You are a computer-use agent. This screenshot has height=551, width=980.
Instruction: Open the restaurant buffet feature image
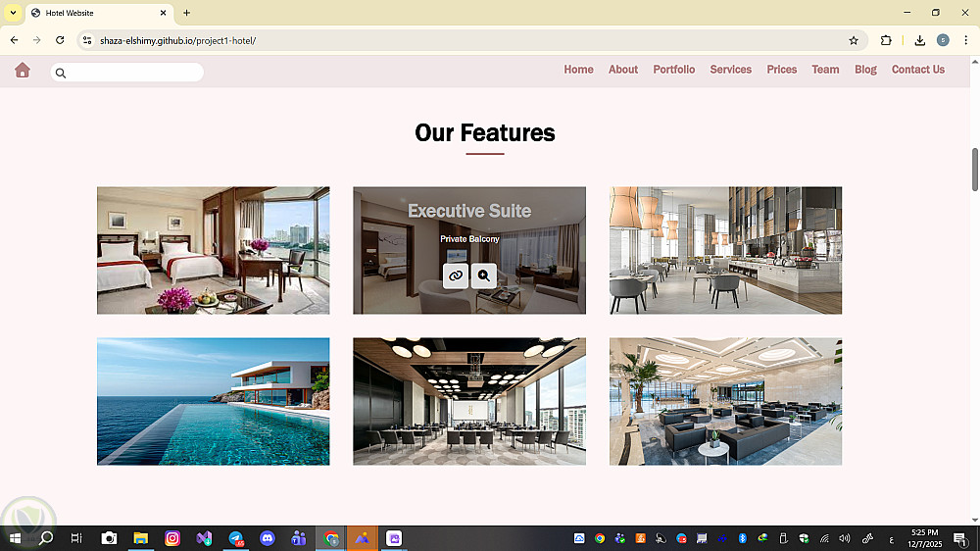725,250
